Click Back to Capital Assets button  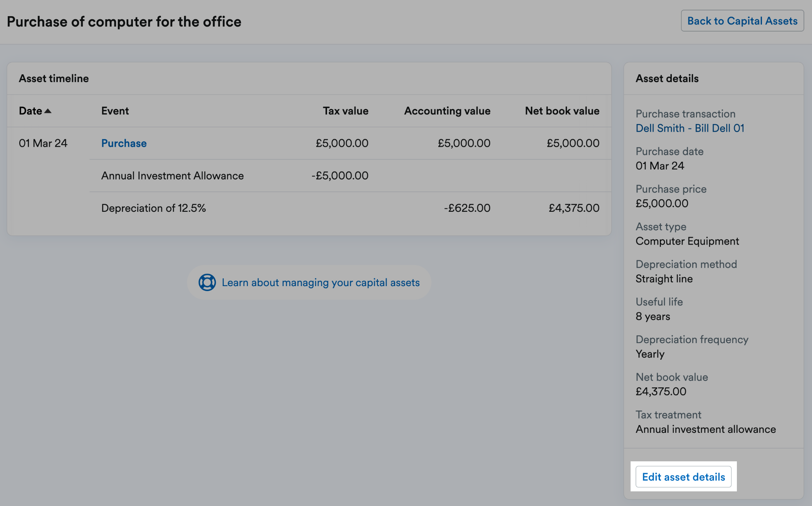(x=742, y=21)
